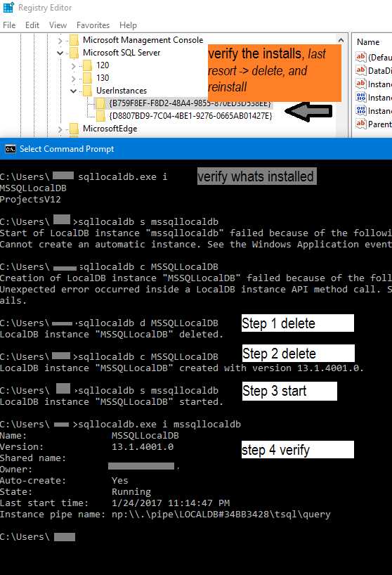The height and width of the screenshot is (575, 392).
Task: Collapse the Microsoft SQL Server key
Action: pyautogui.click(x=60, y=53)
